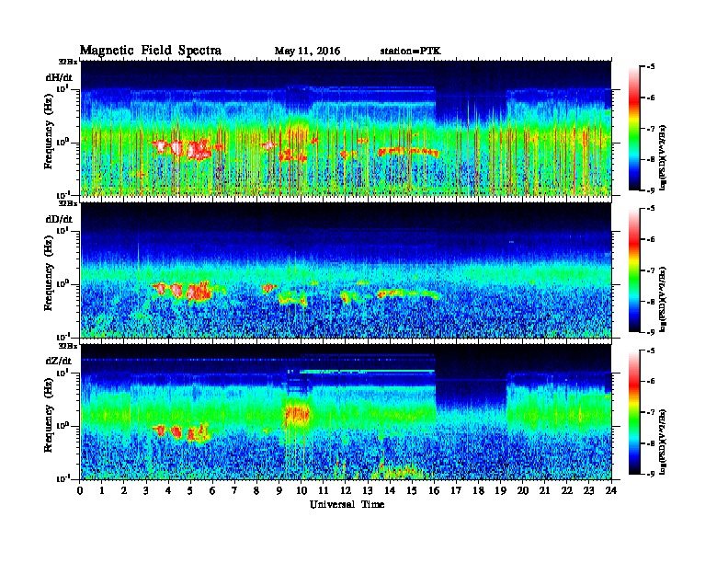This screenshot has width=728, height=563.
Task: Select the "dH/dt" panel label
Action: click(x=59, y=77)
